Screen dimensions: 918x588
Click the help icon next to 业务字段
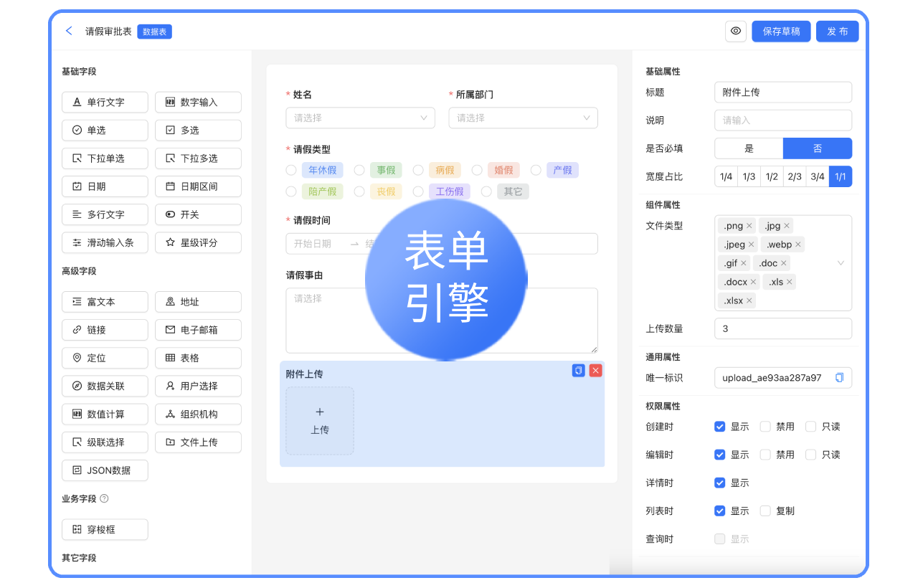click(x=104, y=498)
